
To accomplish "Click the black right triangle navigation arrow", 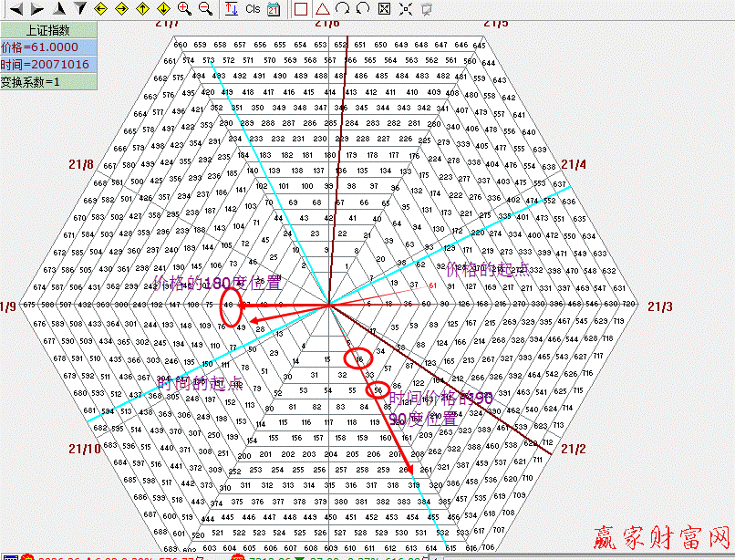I will click(x=36, y=9).
